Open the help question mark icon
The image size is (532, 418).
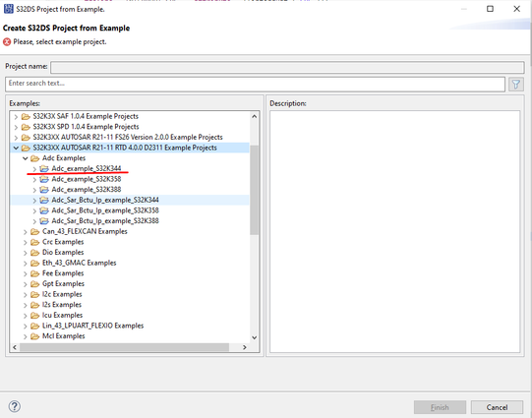(x=15, y=406)
